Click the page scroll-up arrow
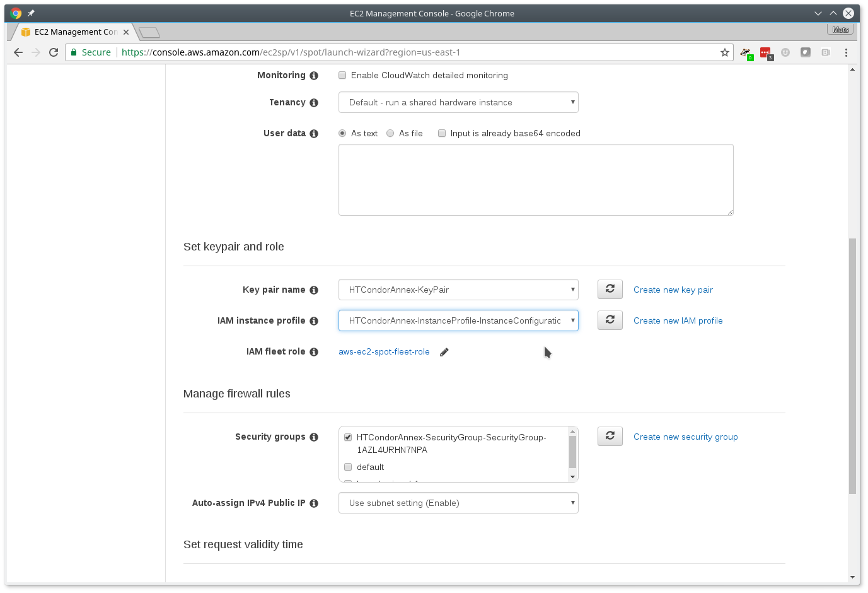This screenshot has height=593, width=868. (852, 69)
